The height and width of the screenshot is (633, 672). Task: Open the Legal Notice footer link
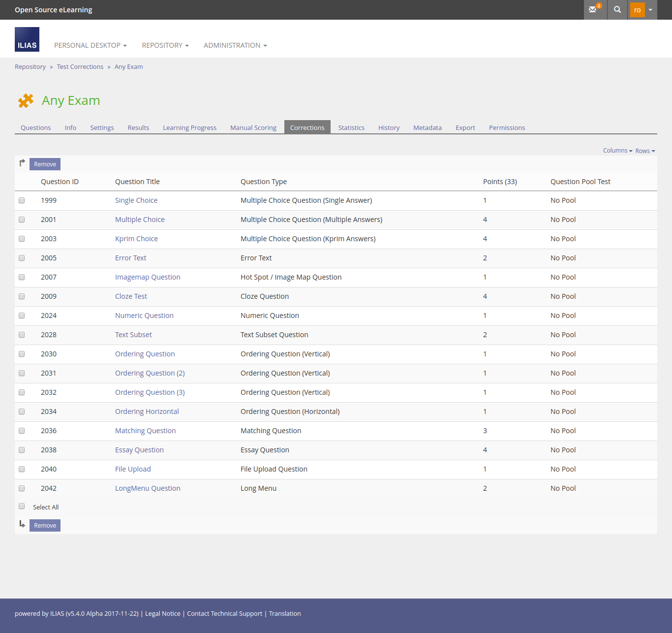(x=163, y=613)
